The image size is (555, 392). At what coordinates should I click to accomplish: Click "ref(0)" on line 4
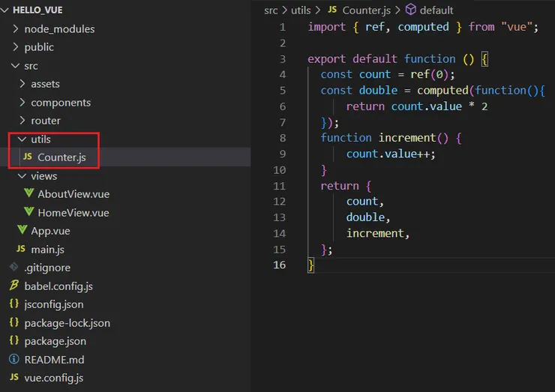pyautogui.click(x=429, y=74)
